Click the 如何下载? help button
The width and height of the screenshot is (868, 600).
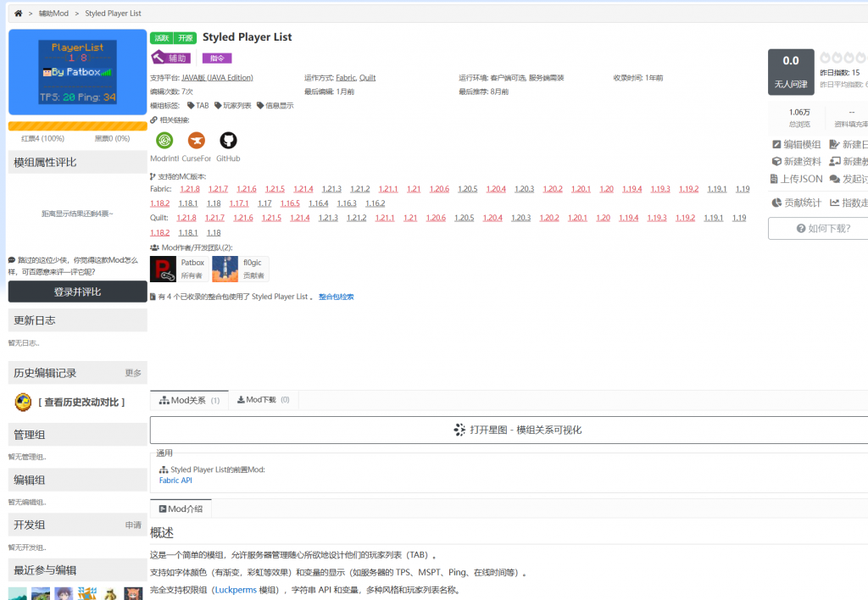tap(822, 228)
